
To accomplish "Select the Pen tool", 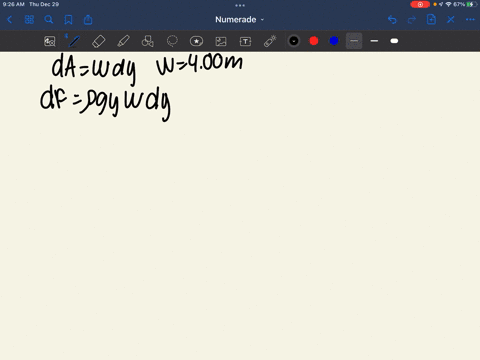I will click(x=74, y=41).
